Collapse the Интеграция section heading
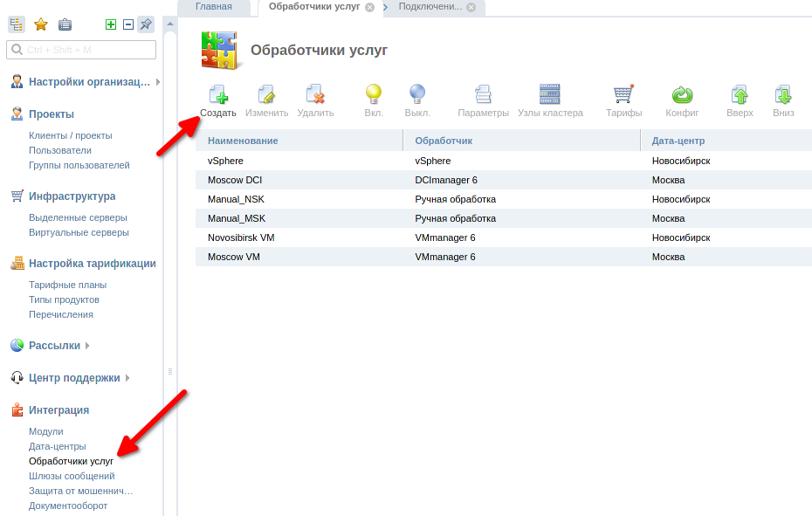The width and height of the screenshot is (812, 516). click(59, 410)
